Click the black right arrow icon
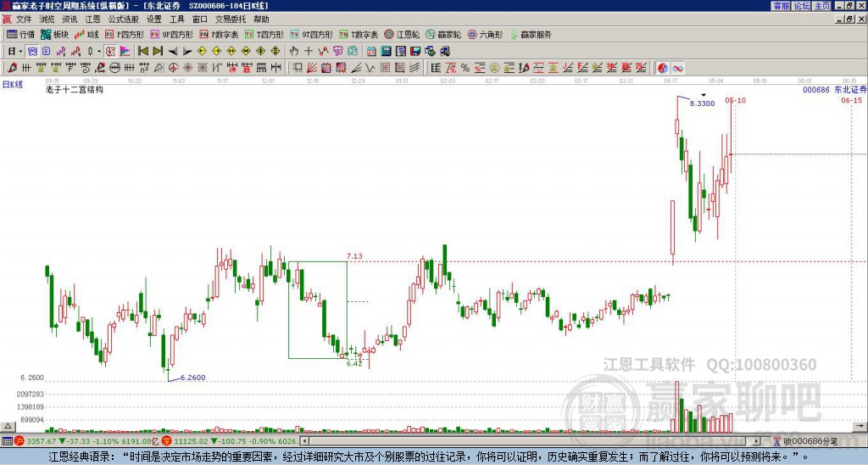The width and height of the screenshot is (868, 465). click(x=187, y=52)
